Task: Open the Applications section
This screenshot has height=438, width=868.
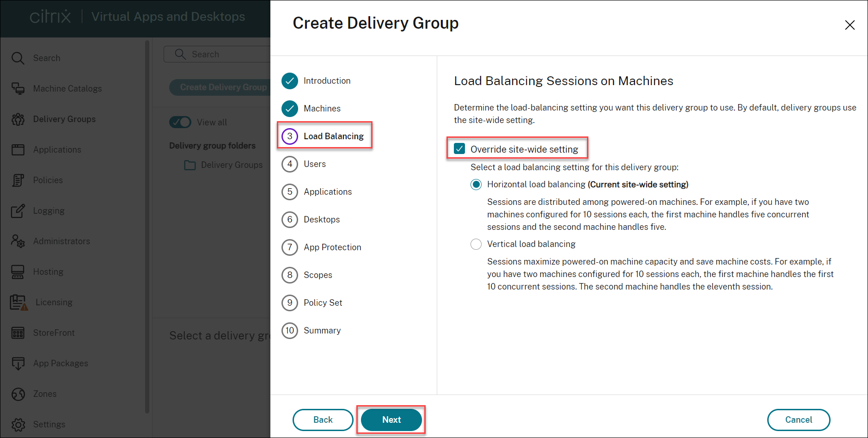Action: point(57,149)
